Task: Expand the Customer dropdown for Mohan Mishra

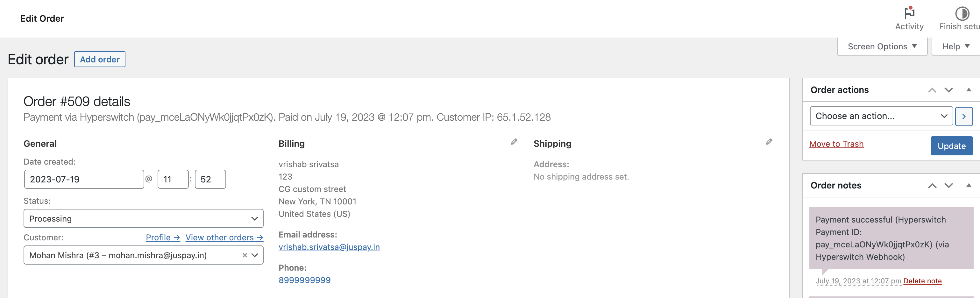Action: [x=255, y=255]
